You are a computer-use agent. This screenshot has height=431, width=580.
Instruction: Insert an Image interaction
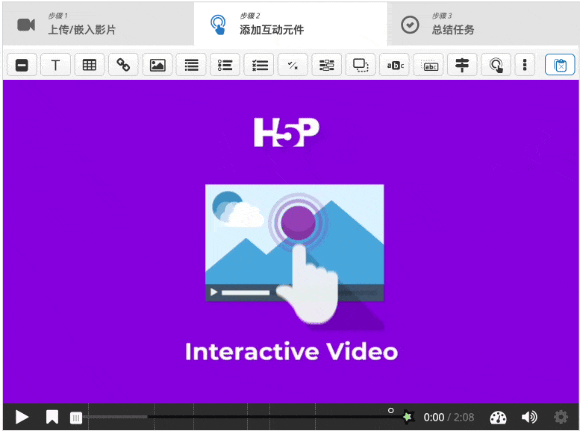157,65
